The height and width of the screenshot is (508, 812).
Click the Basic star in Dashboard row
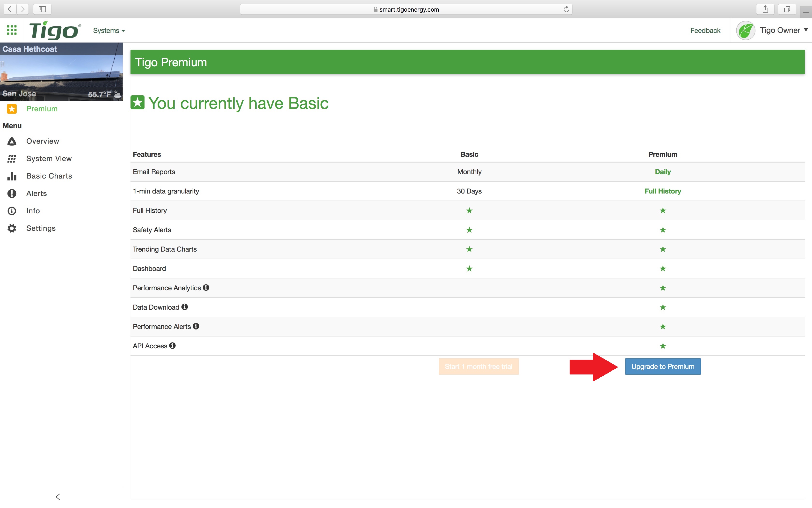[x=469, y=269]
